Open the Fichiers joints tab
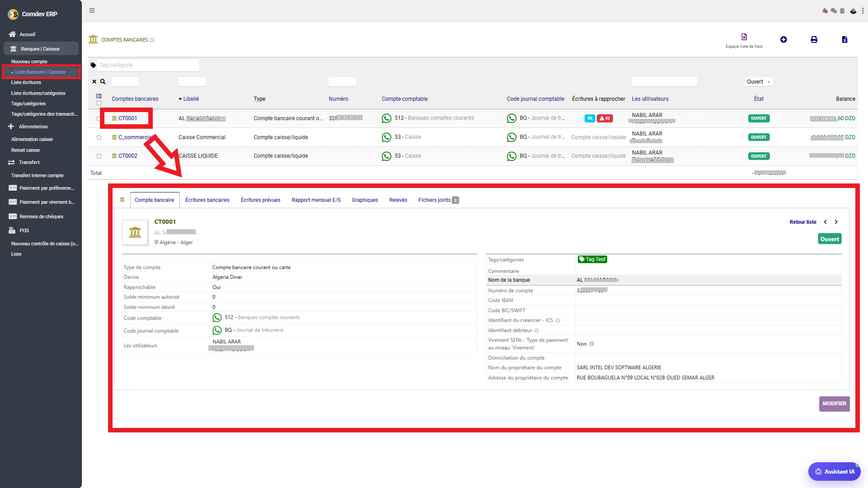 coord(438,200)
